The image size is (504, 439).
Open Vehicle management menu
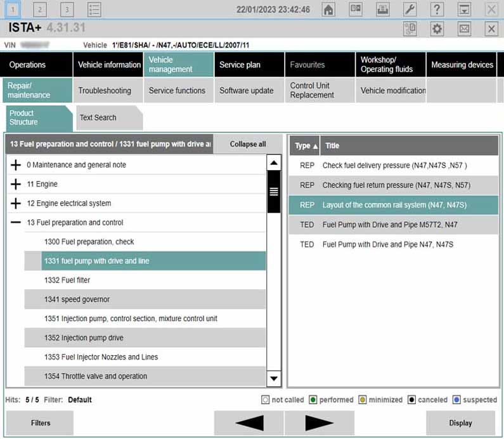click(x=179, y=65)
